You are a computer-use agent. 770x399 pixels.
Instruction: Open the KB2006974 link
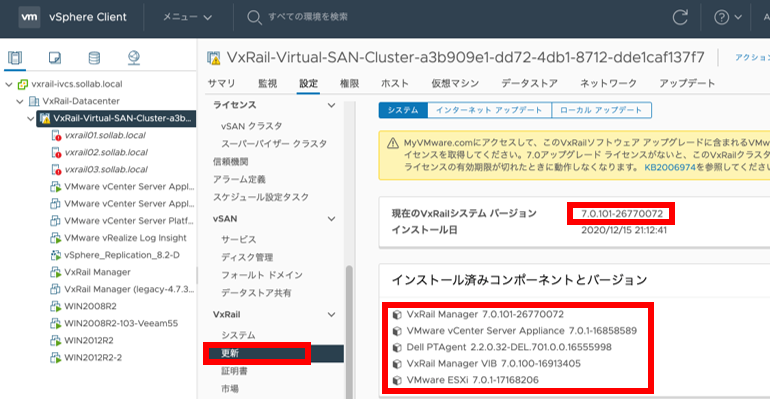click(x=670, y=167)
